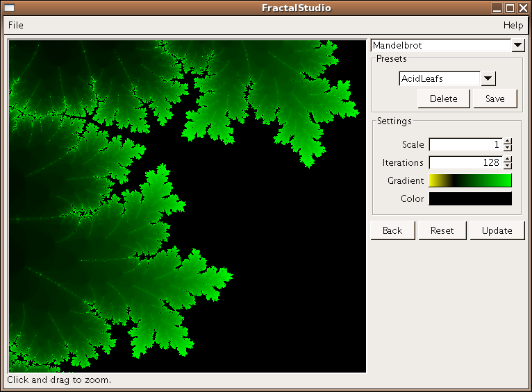The height and width of the screenshot is (392, 532).
Task: Decrease Iterations with the down arrow
Action: point(508,166)
